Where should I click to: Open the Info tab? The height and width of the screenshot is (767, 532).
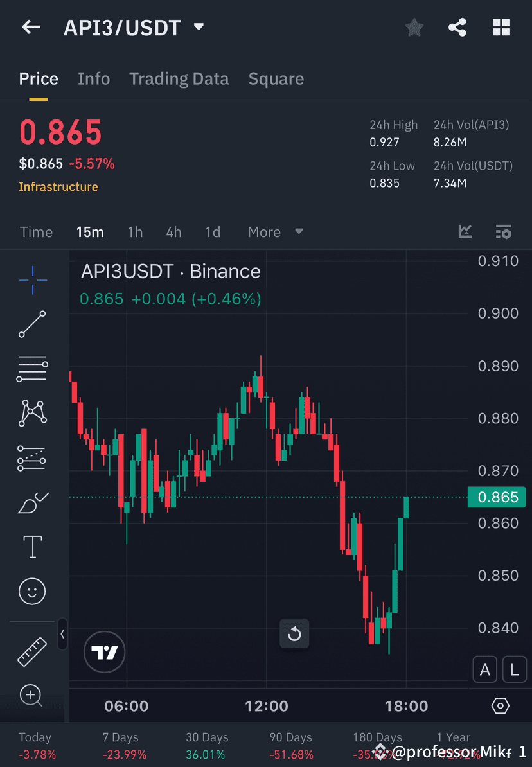[94, 78]
